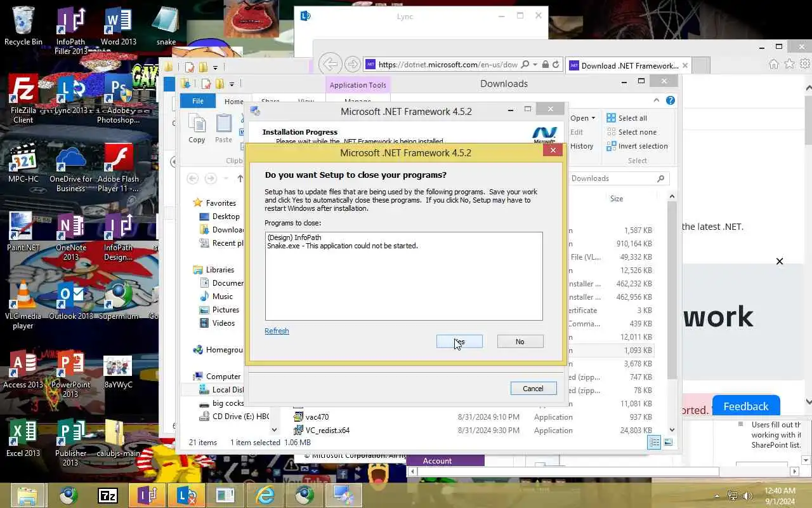Launch the PowerPoint 2013 desktop shortcut
The image size is (812, 508).
point(70,373)
